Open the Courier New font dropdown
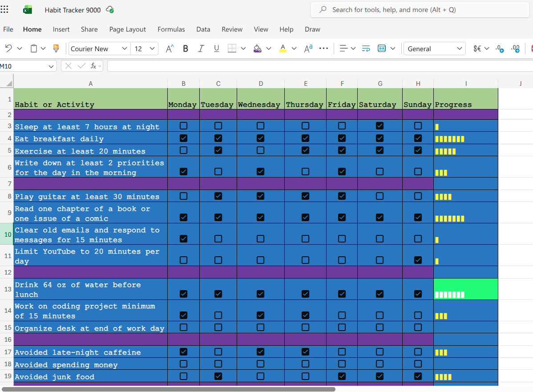The height and width of the screenshot is (392, 533). (x=125, y=48)
